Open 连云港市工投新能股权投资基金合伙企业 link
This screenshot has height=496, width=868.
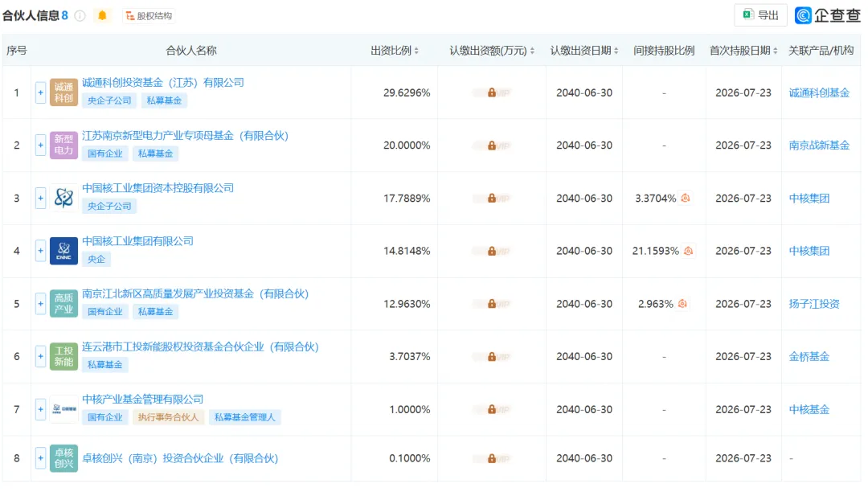(200, 347)
